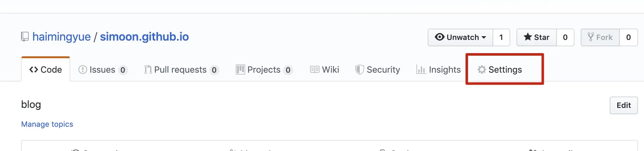
Task: Click the fork count number
Action: [628, 37]
